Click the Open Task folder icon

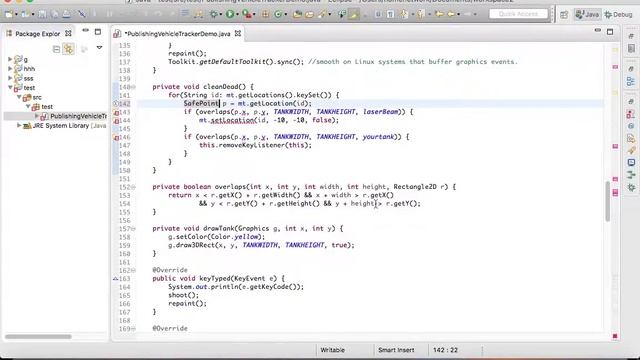click(x=309, y=14)
